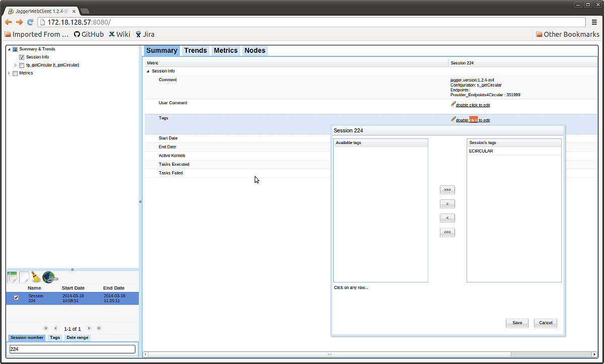Collapse the Session Info section in table
This screenshot has width=604, height=364.
point(148,71)
